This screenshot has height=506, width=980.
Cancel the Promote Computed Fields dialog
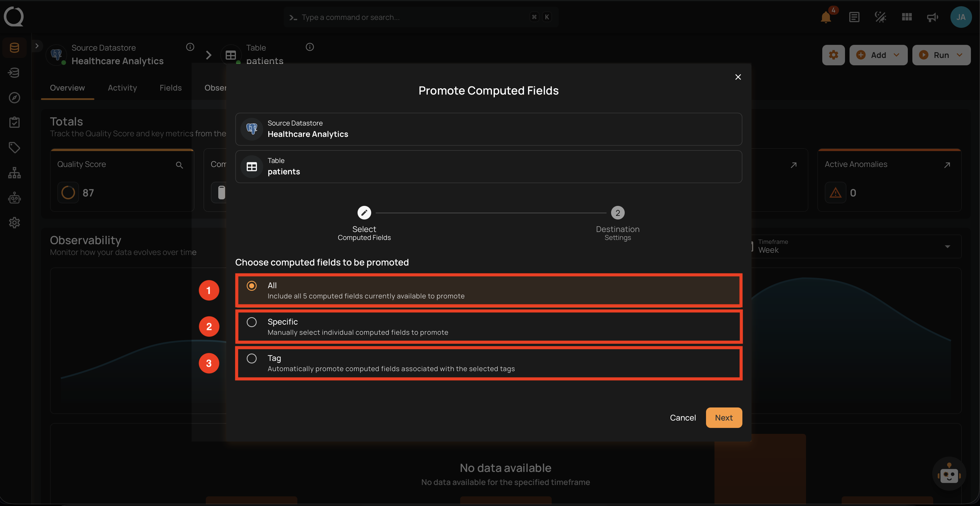tap(682, 417)
